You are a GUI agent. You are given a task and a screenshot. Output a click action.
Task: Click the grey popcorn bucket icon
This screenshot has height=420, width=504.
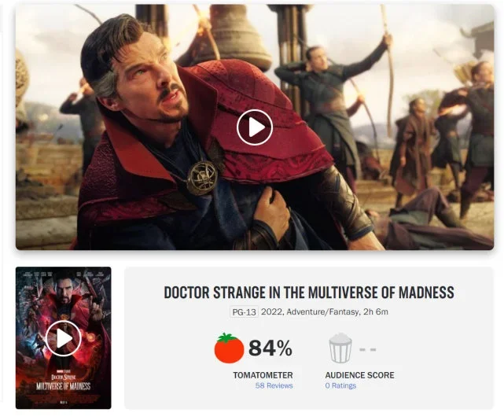click(x=340, y=348)
